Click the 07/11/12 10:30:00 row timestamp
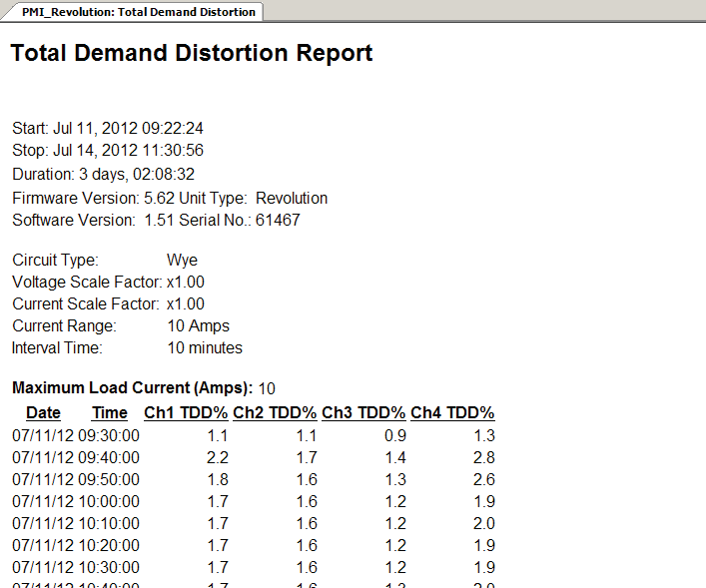 [76, 568]
